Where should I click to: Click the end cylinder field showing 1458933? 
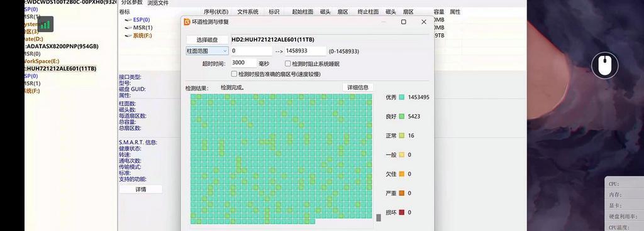pyautogui.click(x=305, y=51)
